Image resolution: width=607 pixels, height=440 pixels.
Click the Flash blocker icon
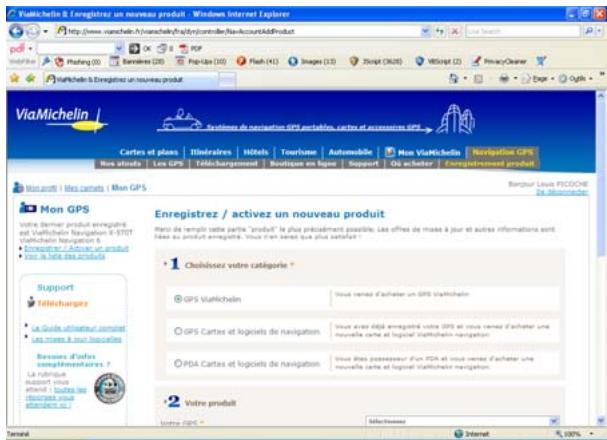pos(242,61)
